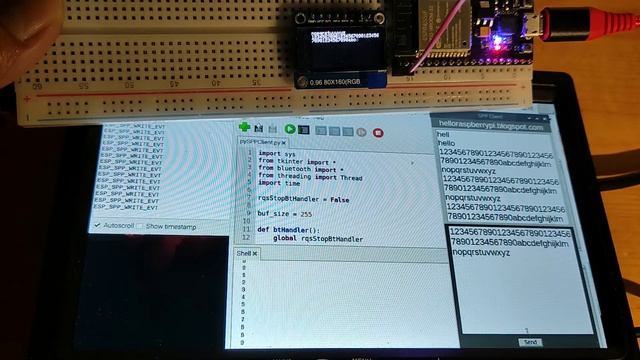The width and height of the screenshot is (640, 360).
Task: Click code line 'from bluetooth import *'
Action: (x=300, y=169)
